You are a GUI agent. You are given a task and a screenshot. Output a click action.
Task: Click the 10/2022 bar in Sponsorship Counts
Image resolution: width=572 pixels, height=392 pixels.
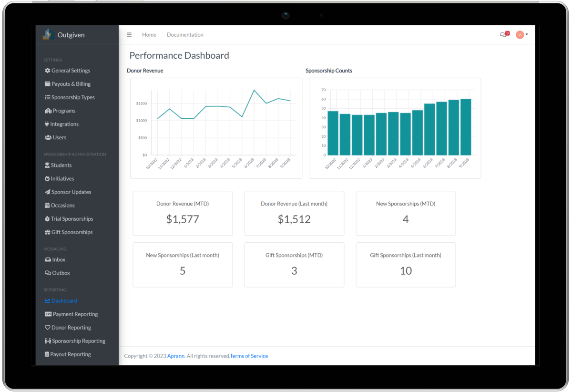(x=333, y=133)
